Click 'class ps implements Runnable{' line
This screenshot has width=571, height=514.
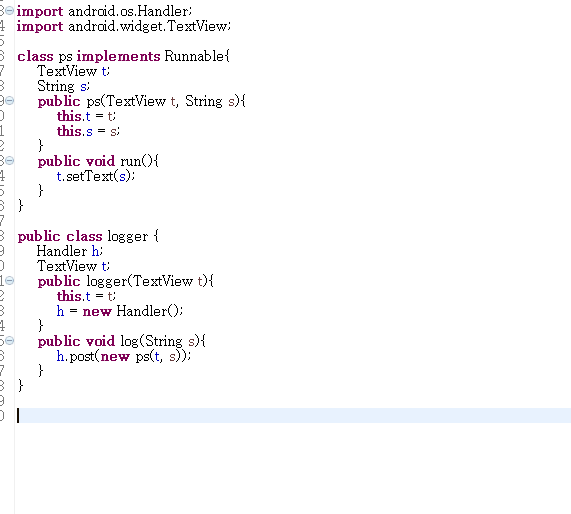(x=123, y=56)
